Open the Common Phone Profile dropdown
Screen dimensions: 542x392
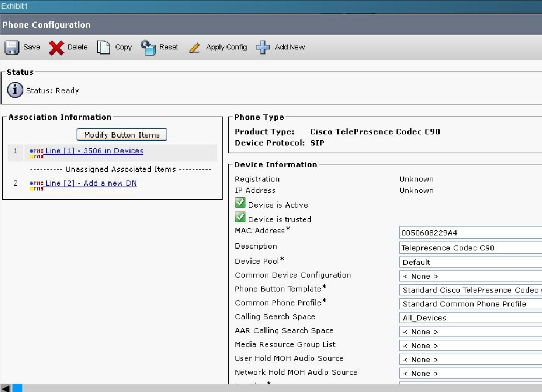click(470, 304)
